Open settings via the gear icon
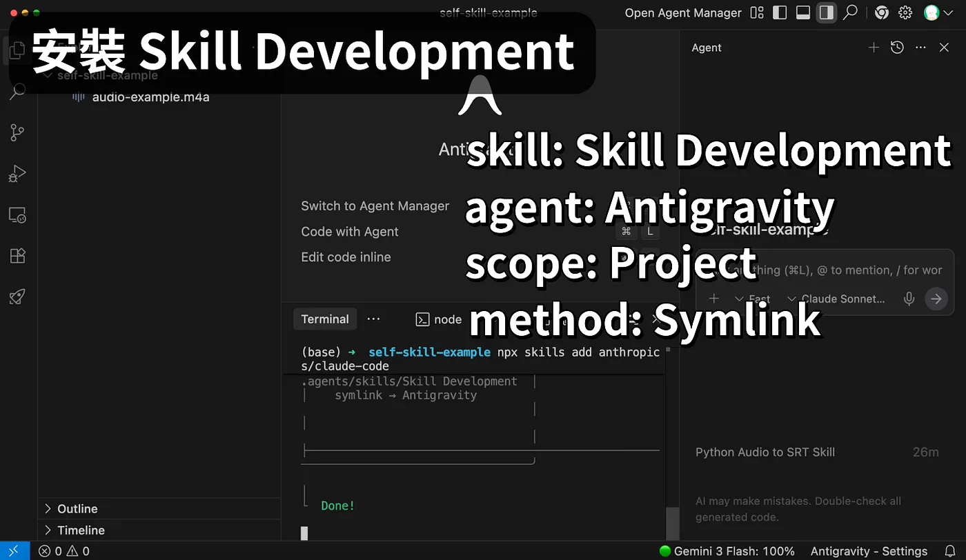966x560 pixels. (x=905, y=12)
